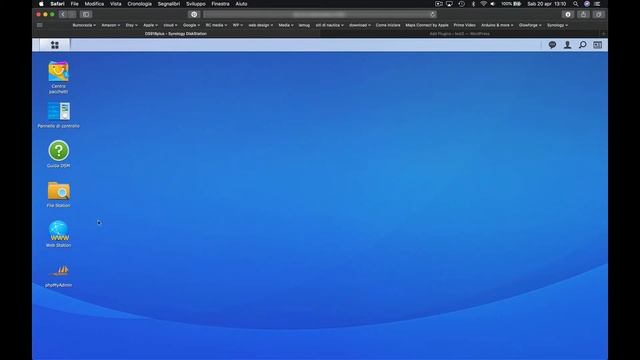Open the Come iniziare bookmark

point(388,25)
